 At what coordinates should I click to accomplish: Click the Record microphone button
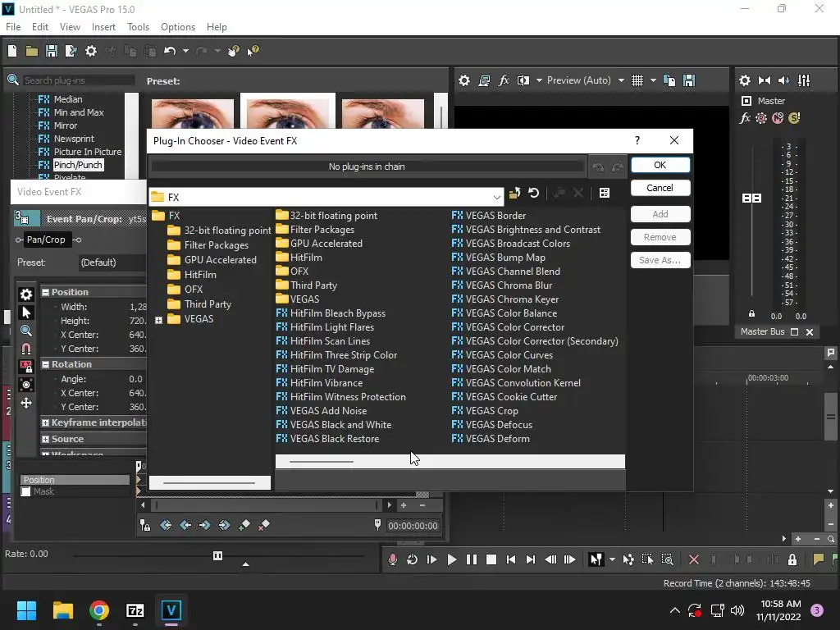tap(393, 559)
